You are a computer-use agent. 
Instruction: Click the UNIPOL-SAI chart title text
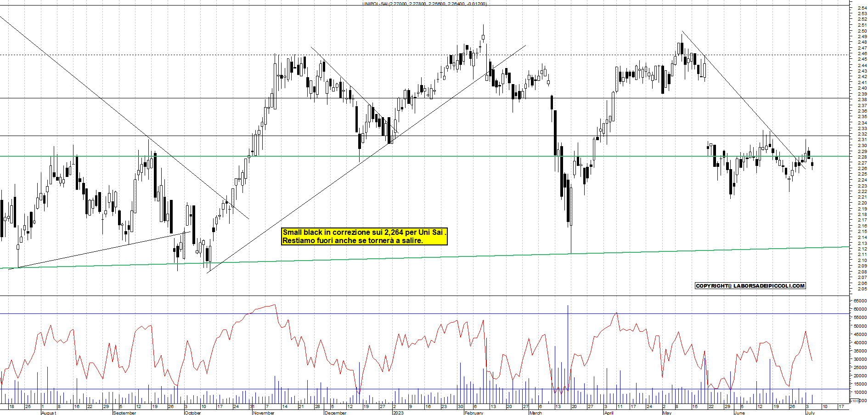click(425, 4)
